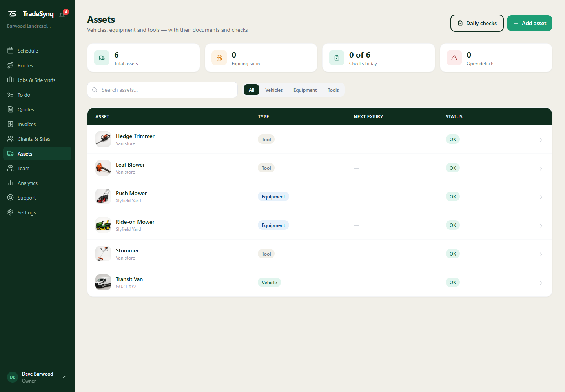Viewport: 565px width, 392px height.
Task: Click the NEXT EXPIRY column header
Action: click(x=368, y=116)
